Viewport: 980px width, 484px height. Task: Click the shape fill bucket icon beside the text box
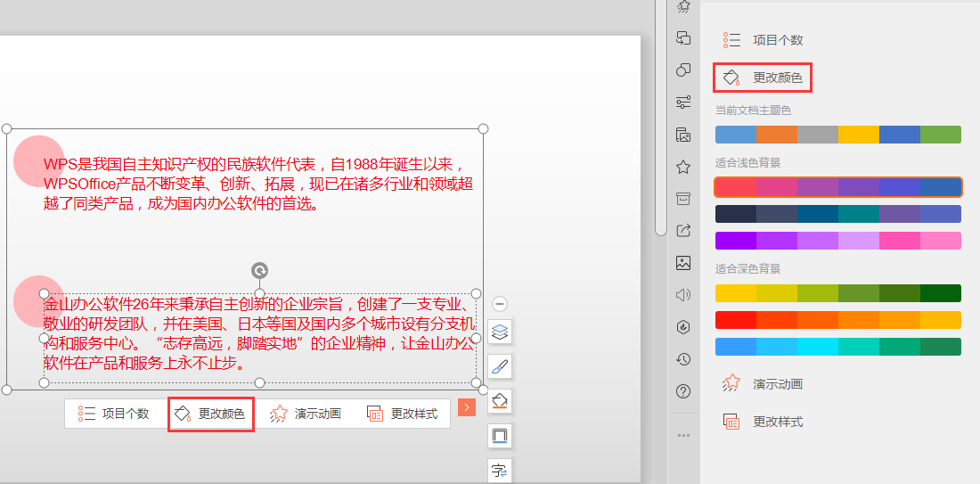500,401
